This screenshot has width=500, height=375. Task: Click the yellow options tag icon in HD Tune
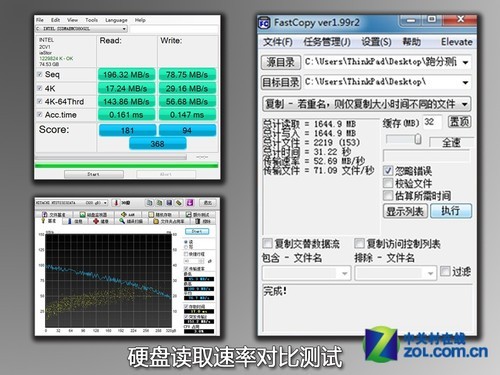click(179, 203)
